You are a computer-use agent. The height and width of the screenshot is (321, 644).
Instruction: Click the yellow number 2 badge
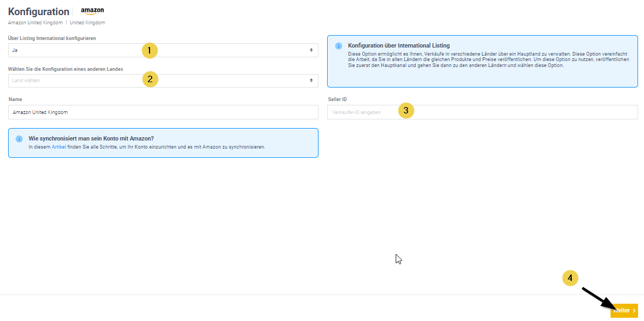coord(150,79)
